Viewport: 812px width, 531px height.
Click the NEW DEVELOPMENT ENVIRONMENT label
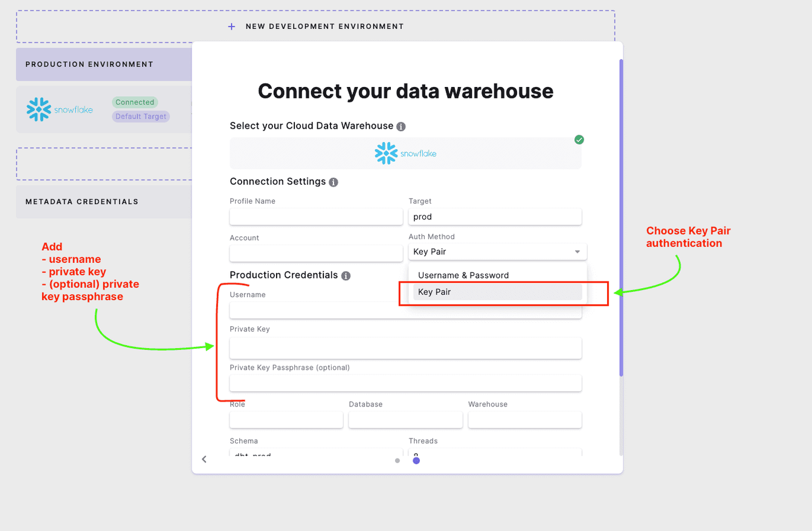pos(324,27)
